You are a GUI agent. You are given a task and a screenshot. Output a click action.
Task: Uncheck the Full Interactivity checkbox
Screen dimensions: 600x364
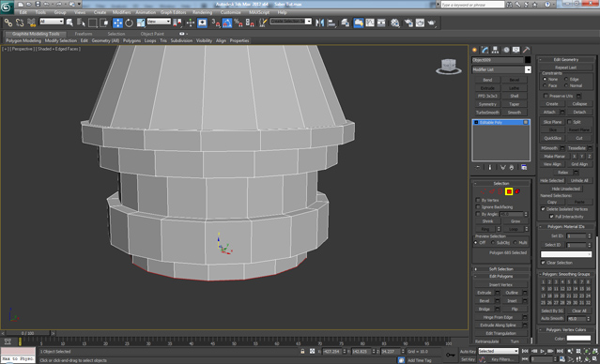(551, 217)
